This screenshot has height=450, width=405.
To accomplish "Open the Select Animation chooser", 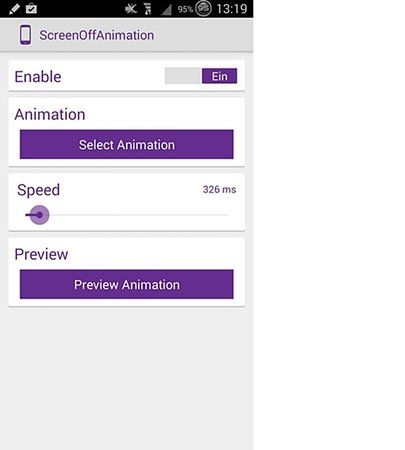I will (127, 144).
